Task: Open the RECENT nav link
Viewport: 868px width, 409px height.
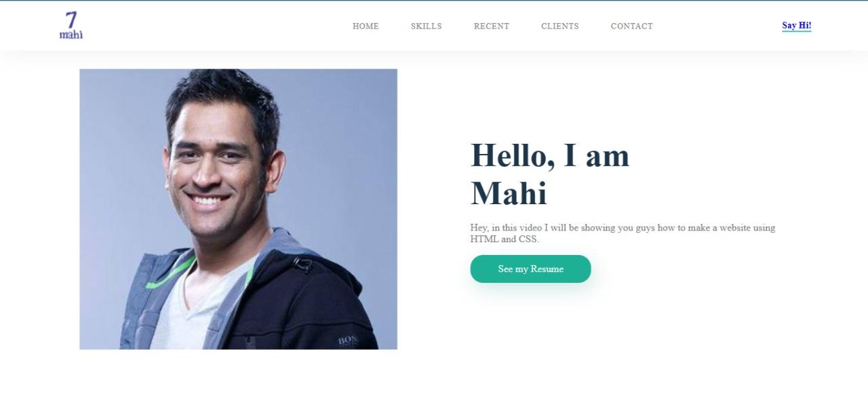Action: tap(492, 26)
